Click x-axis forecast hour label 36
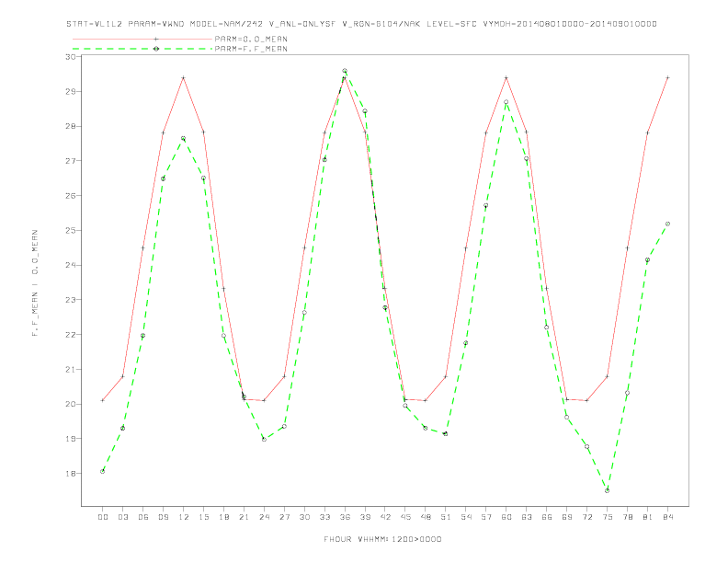The image size is (728, 563). pos(345,517)
